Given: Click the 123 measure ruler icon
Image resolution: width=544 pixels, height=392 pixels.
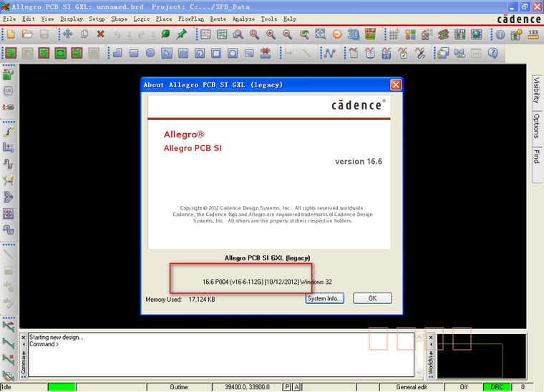Looking at the screenshot, I should (x=533, y=34).
